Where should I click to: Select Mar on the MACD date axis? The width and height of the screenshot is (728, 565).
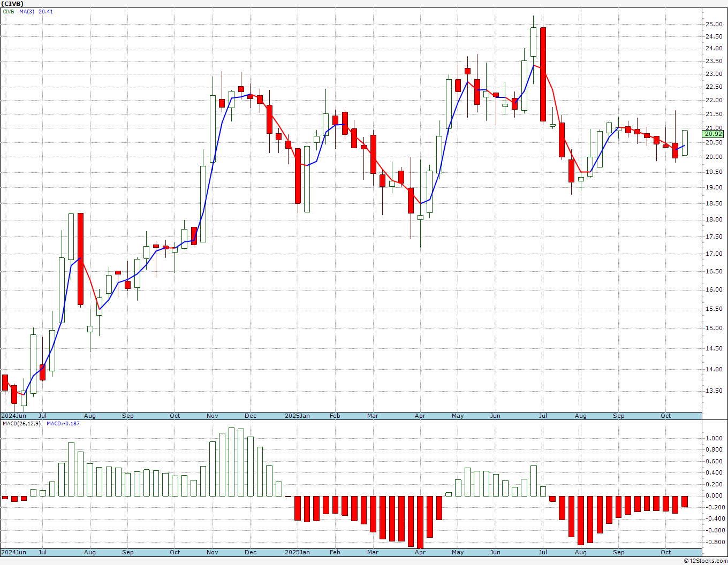[x=373, y=552]
